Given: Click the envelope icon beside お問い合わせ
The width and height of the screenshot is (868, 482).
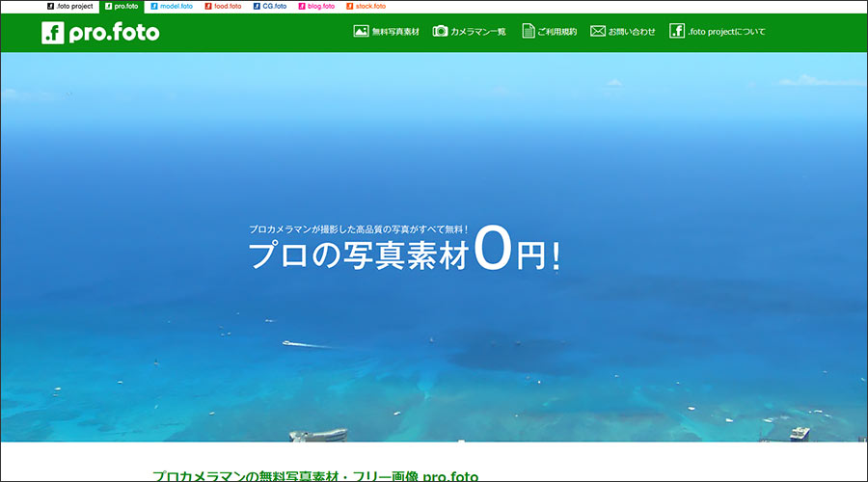Looking at the screenshot, I should pyautogui.click(x=598, y=31).
